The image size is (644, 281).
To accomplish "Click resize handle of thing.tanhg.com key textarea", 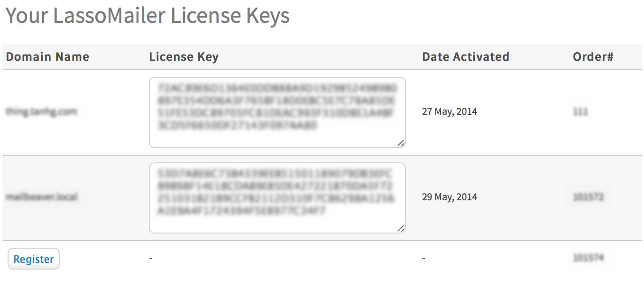I will (x=401, y=143).
